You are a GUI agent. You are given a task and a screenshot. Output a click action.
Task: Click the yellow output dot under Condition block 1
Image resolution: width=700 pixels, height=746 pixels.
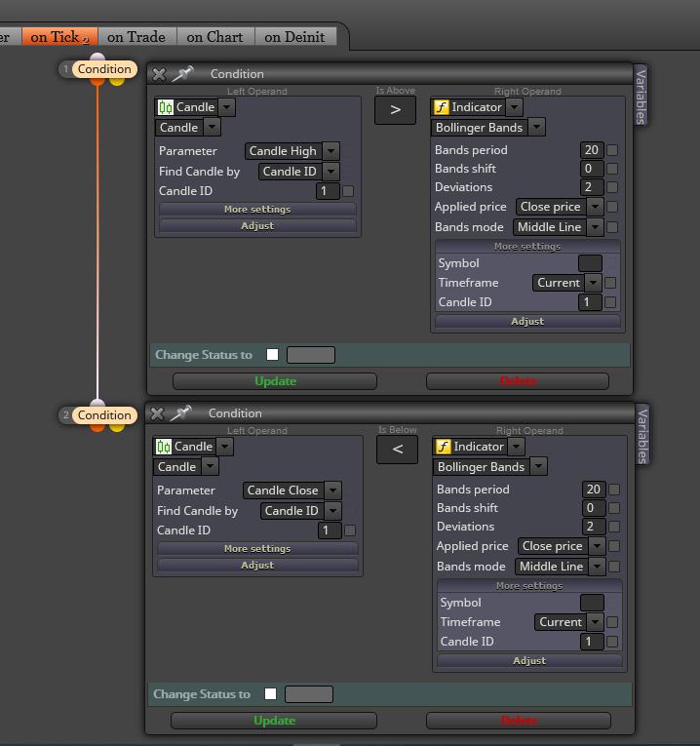point(117,81)
